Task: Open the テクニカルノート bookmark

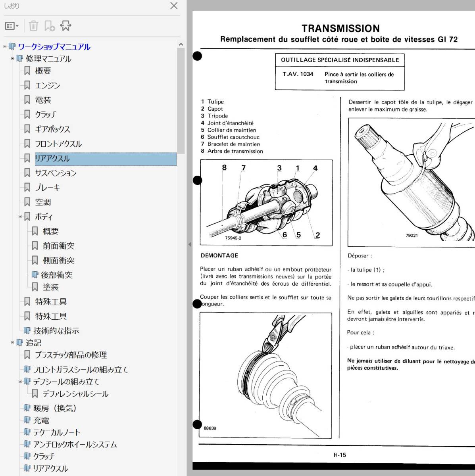Action: click(x=57, y=432)
